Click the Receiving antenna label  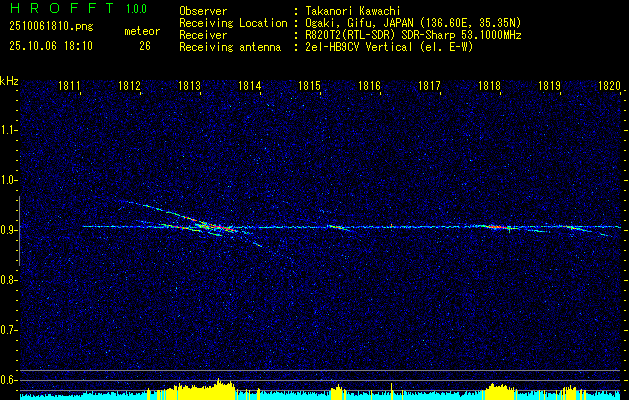pyautogui.click(x=230, y=47)
